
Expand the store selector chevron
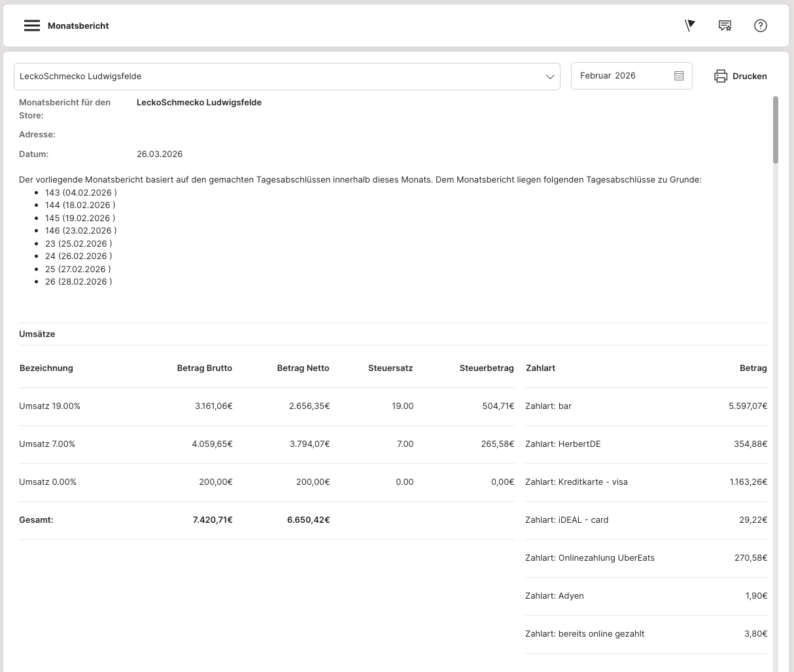(550, 77)
